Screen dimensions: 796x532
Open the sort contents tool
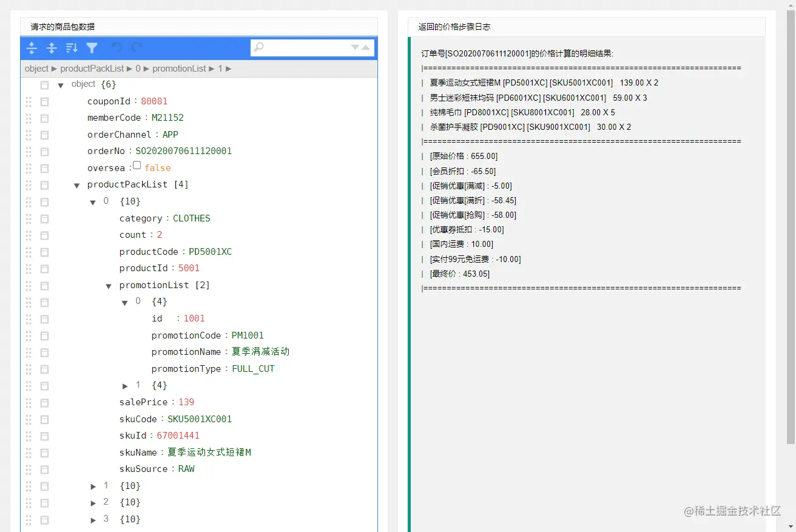coord(72,47)
